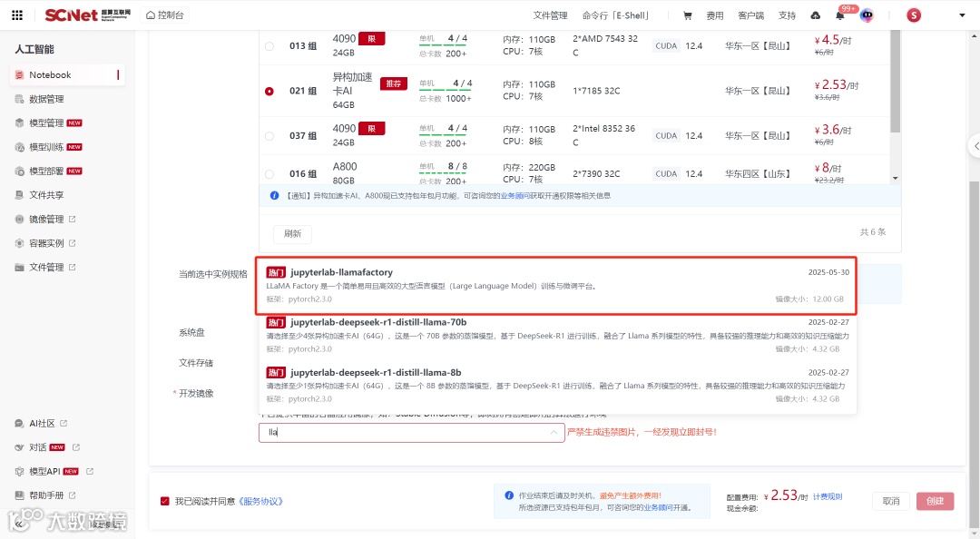Click external link icon beside AI社区

tap(64, 424)
